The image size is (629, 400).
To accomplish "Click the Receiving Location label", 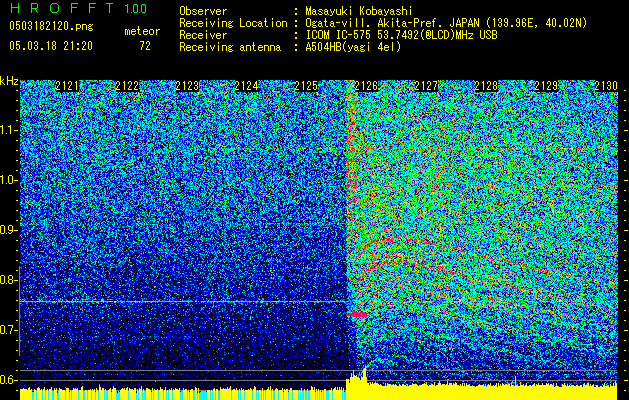I will pyautogui.click(x=233, y=23).
